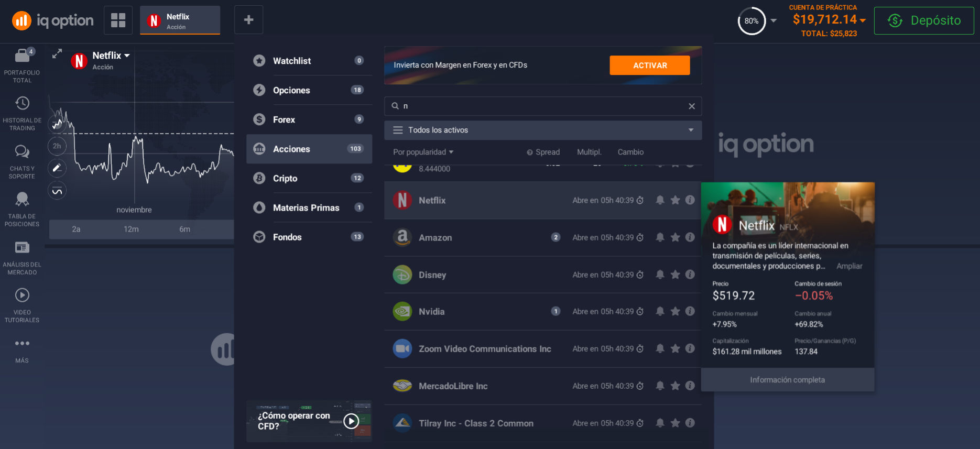
Task: Favorite Amazon with the star
Action: coord(676,237)
